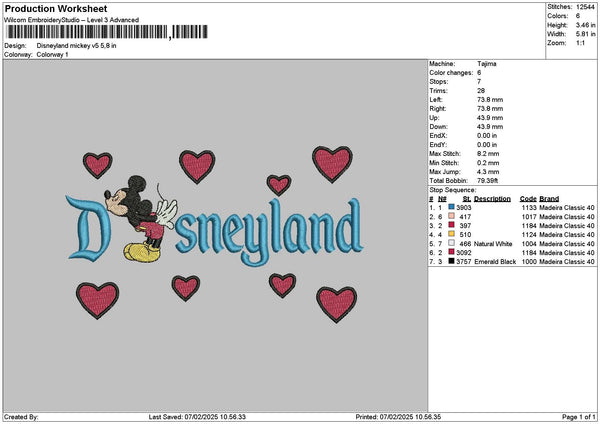Click thread code '1133' in row 1
600x424 pixels.
(x=530, y=207)
